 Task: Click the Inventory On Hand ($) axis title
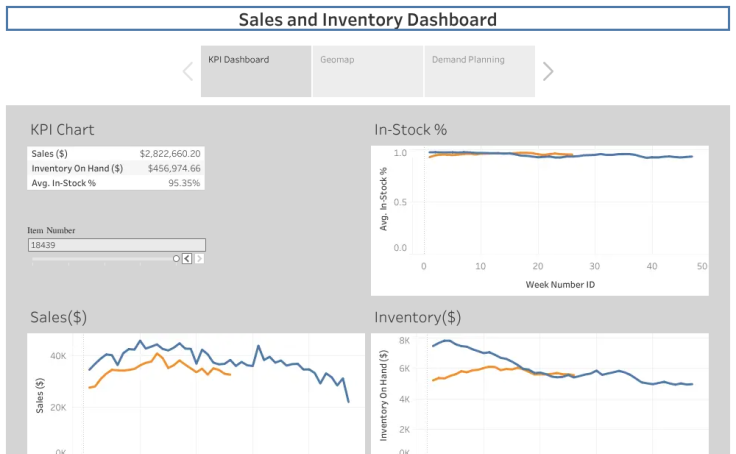(383, 395)
